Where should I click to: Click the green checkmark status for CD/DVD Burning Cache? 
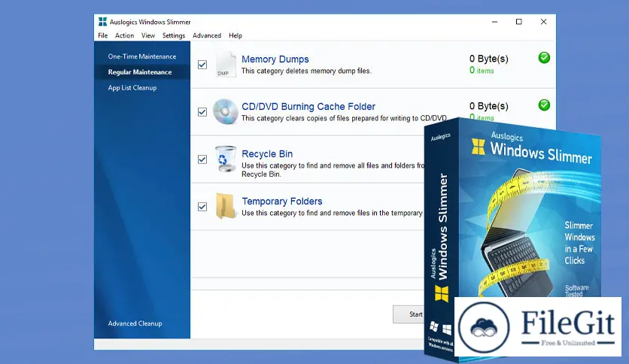pos(544,105)
